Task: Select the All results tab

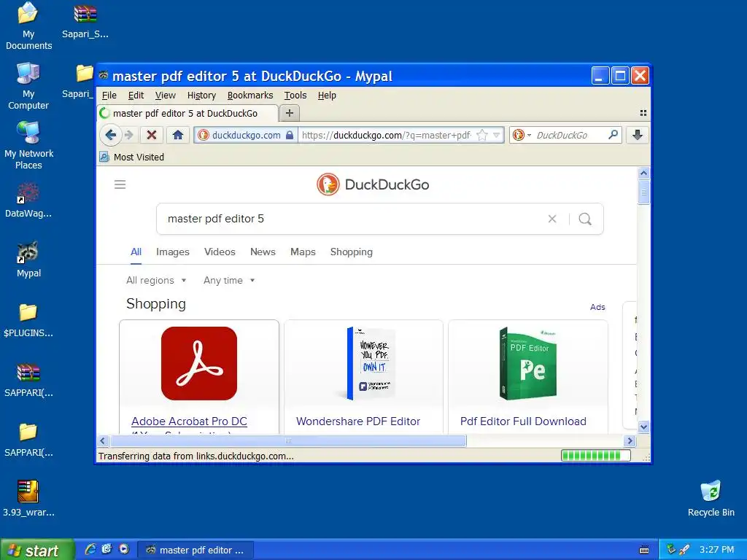Action: [136, 252]
